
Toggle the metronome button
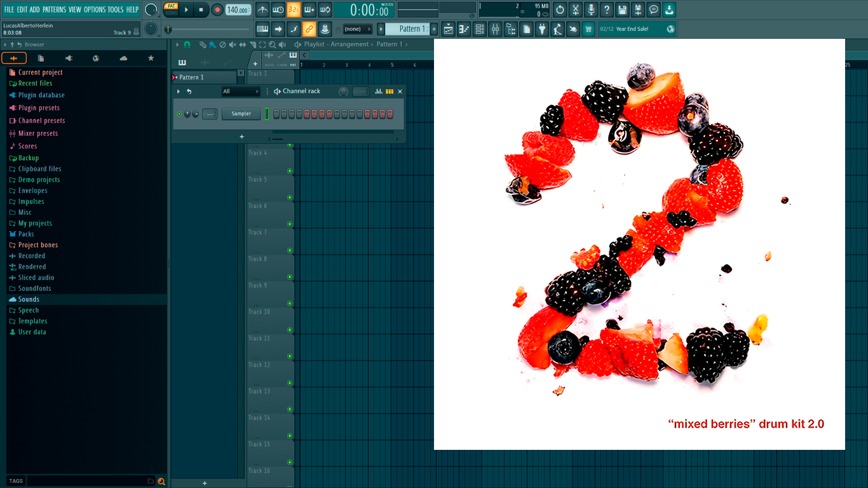[x=262, y=10]
